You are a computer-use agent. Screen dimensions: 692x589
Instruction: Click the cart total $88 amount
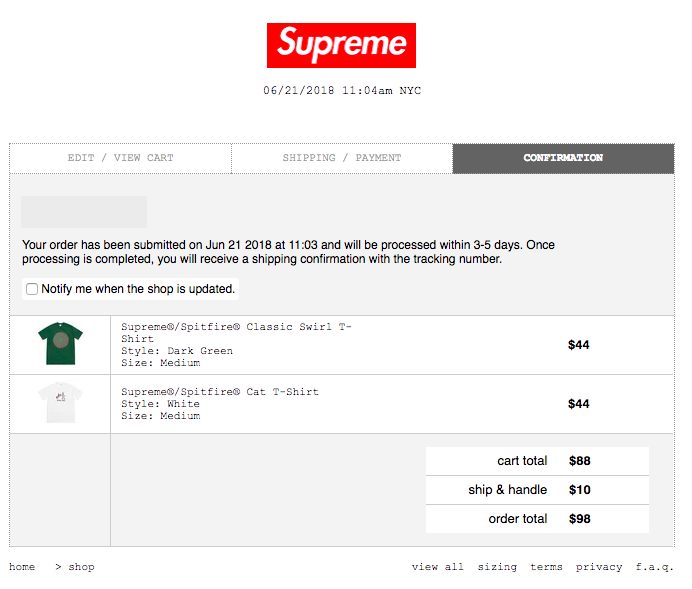click(x=579, y=461)
